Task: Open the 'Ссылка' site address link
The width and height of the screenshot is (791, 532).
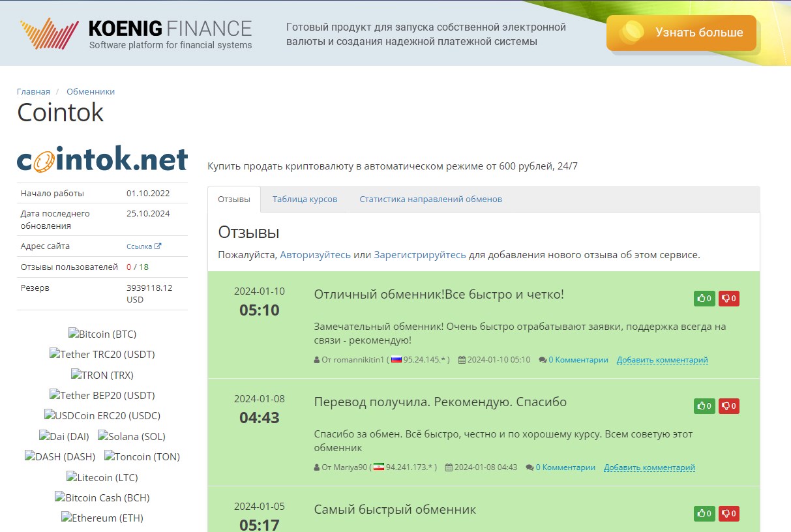Action: 143,246
